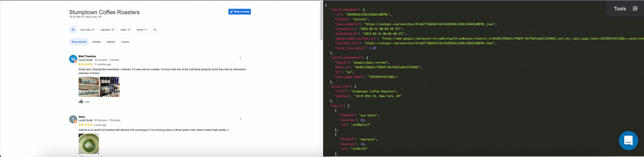
Task: Click the "espresso" keyword value in JSON
Action: (368, 139)
